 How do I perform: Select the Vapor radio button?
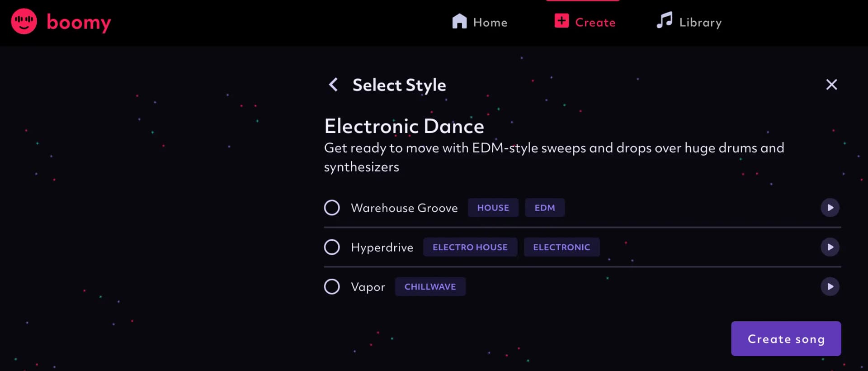(332, 286)
